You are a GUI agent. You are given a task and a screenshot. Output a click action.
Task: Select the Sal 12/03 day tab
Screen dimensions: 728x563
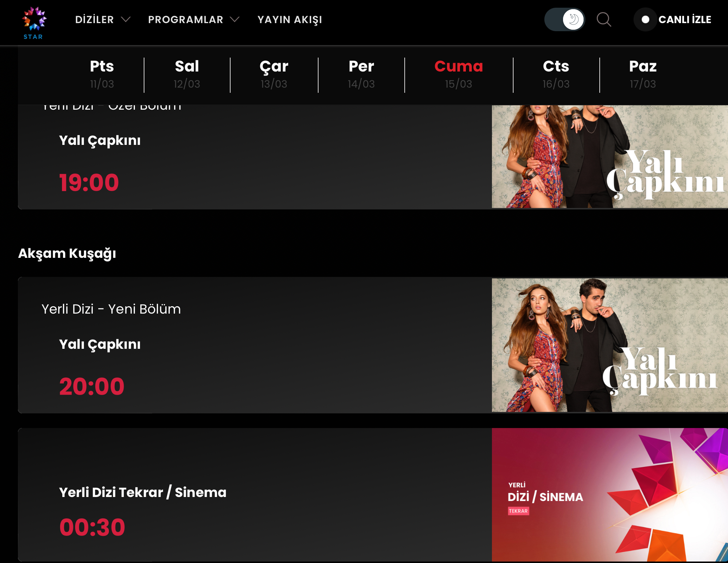click(187, 74)
